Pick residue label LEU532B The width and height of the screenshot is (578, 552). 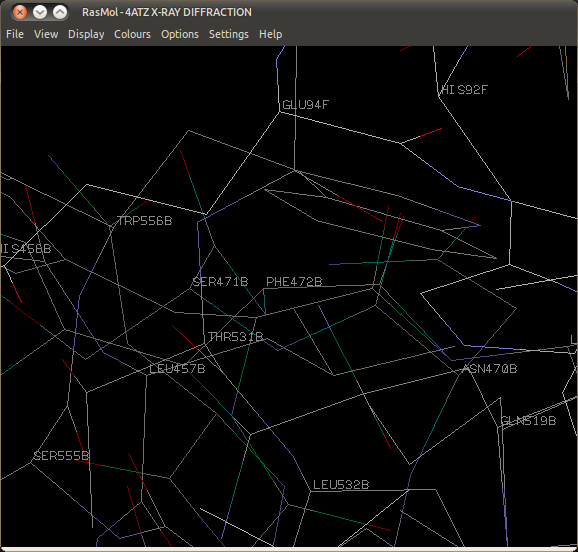(341, 485)
